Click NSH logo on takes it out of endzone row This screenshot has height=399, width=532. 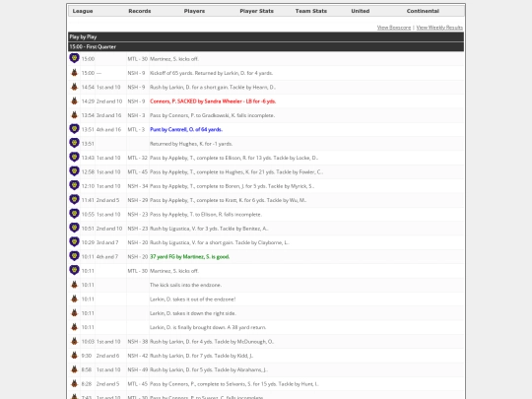pos(74,299)
